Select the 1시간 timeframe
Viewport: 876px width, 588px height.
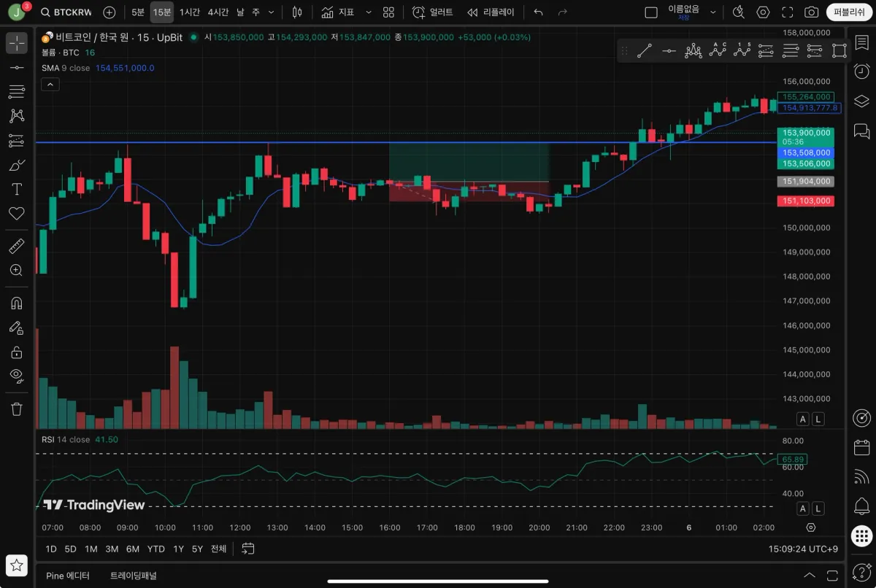click(190, 12)
